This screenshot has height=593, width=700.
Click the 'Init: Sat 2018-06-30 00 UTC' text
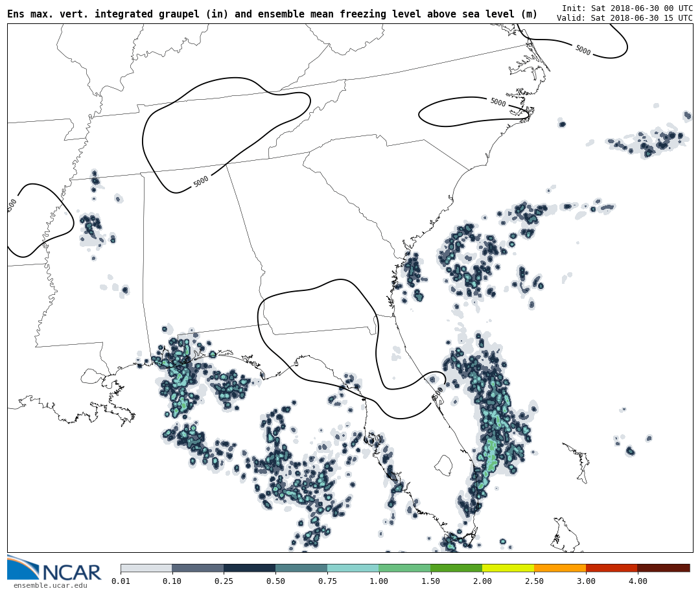[x=627, y=8]
